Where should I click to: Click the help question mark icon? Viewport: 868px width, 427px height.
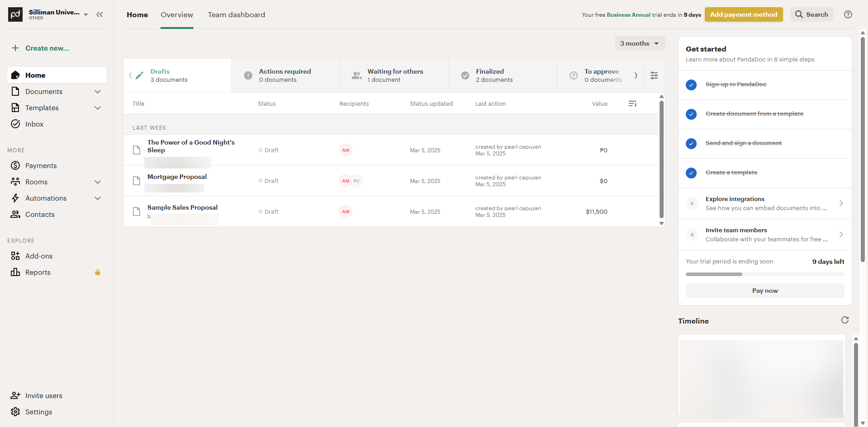click(x=848, y=14)
